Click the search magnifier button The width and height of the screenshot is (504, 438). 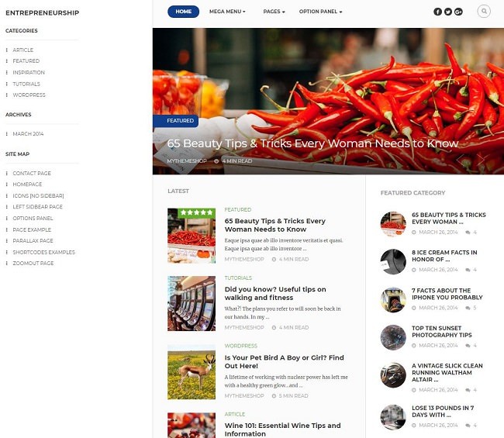tap(484, 12)
